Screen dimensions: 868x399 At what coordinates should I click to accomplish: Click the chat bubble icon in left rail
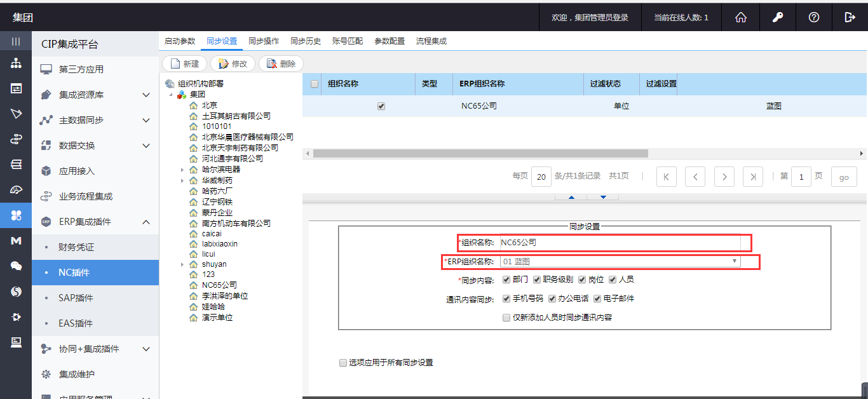(x=16, y=266)
